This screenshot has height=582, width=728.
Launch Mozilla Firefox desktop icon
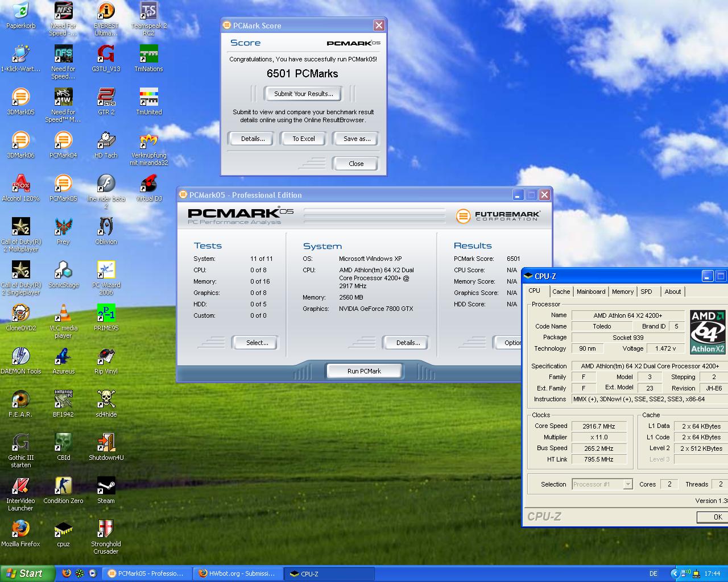pyautogui.click(x=21, y=533)
